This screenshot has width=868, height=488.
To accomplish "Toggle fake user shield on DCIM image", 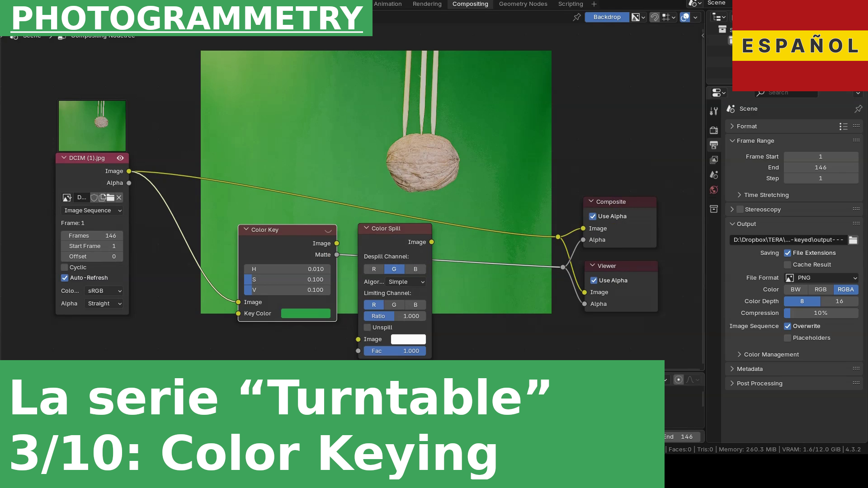I will coord(94,197).
